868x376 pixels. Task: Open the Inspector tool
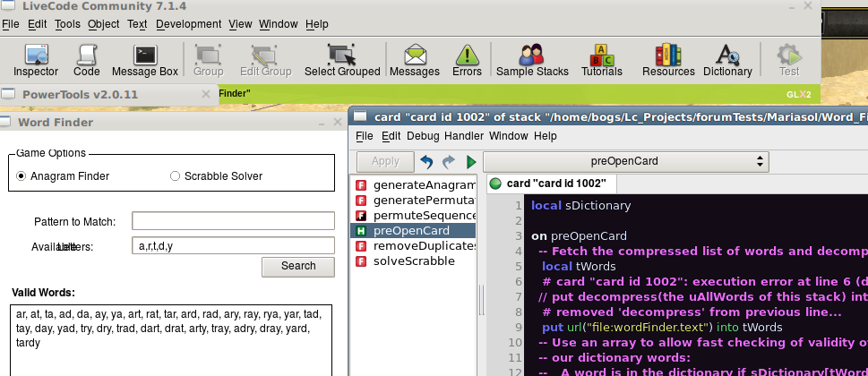click(x=36, y=61)
